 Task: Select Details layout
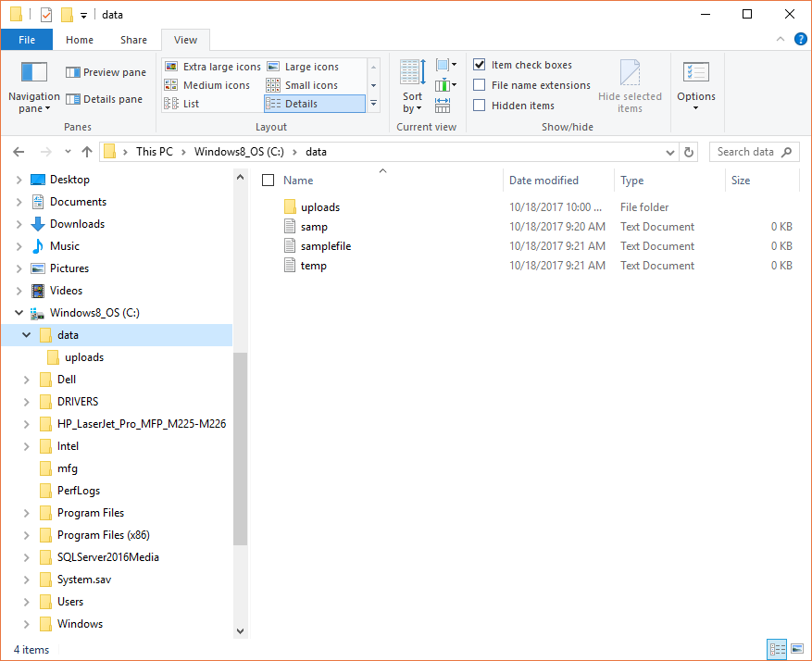click(315, 104)
